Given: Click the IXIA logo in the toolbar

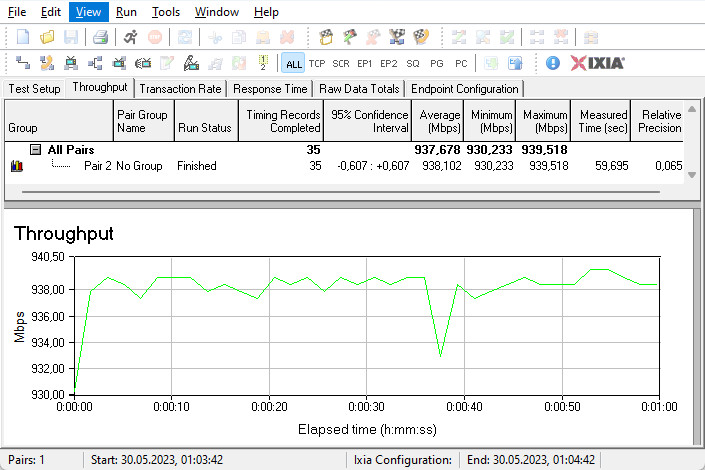Looking at the screenshot, I should [597, 63].
